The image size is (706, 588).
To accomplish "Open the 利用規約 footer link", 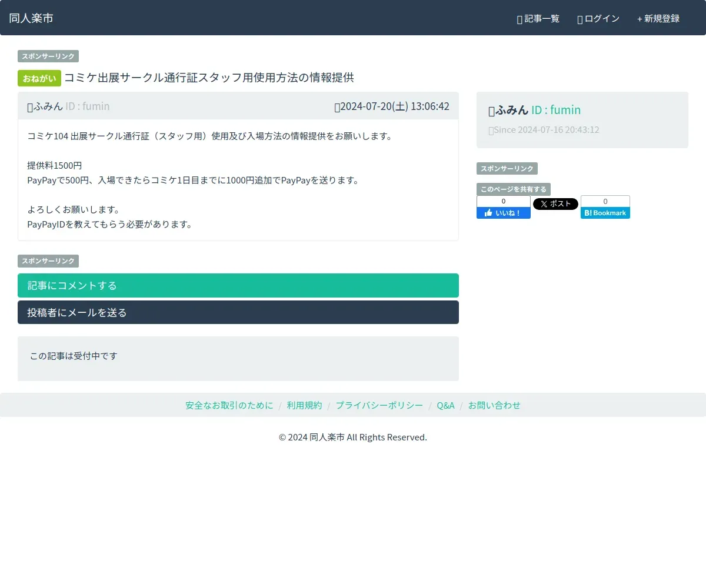I will [304, 405].
